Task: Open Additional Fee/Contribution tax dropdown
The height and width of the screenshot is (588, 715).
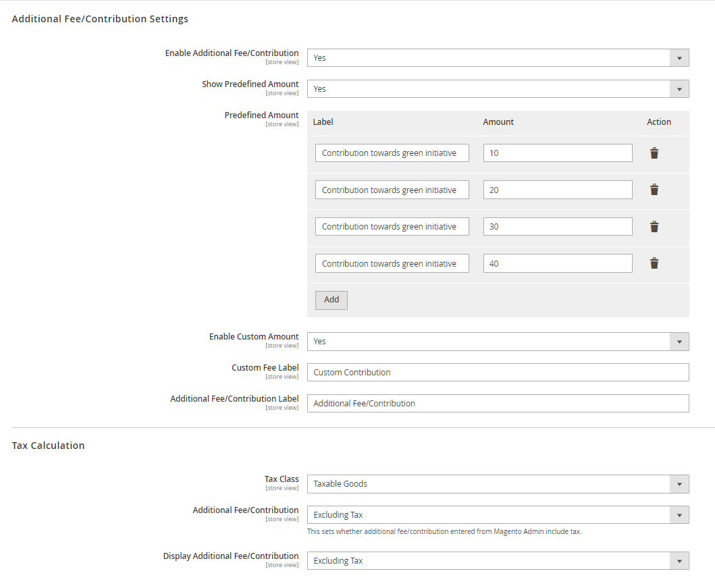Action: (x=498, y=515)
